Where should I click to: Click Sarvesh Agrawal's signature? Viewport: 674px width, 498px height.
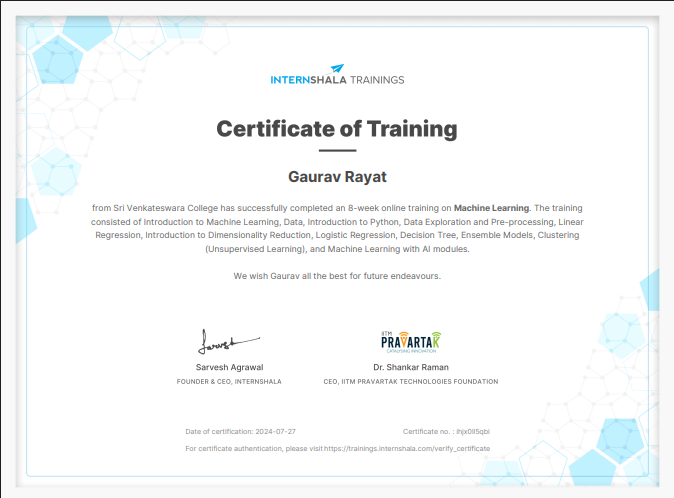229,342
